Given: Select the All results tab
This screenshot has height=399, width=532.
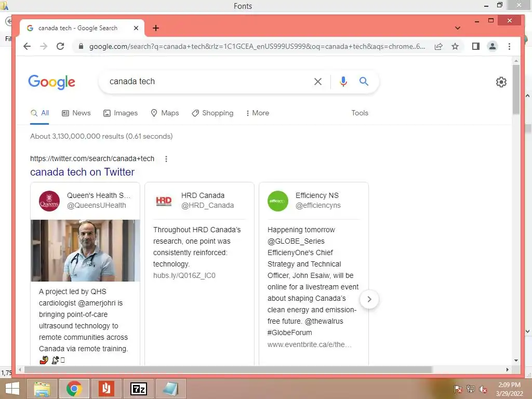Looking at the screenshot, I should (x=39, y=113).
